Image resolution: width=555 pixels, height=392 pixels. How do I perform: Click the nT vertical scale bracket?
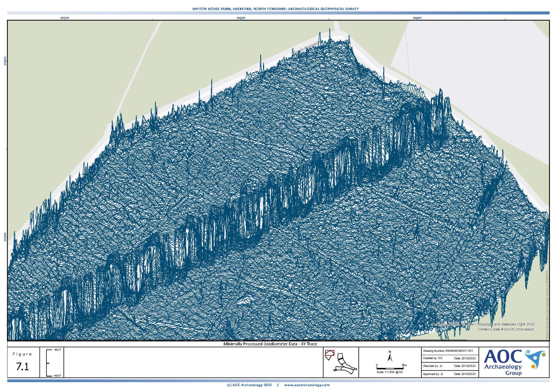coord(48,363)
